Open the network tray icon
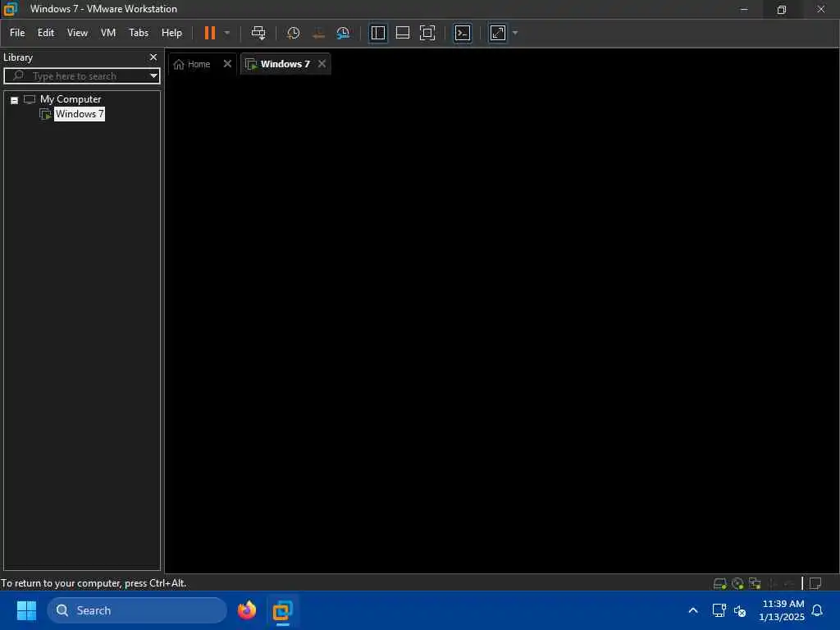This screenshot has width=840, height=630. tap(719, 610)
